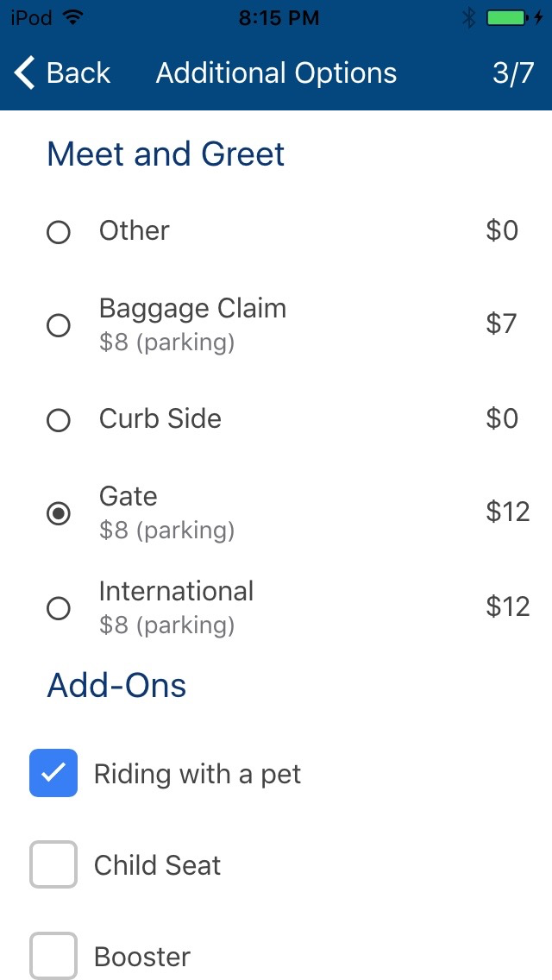Screen dimensions: 552x980
Task: Go back using the Back text
Action: pyautogui.click(x=78, y=73)
